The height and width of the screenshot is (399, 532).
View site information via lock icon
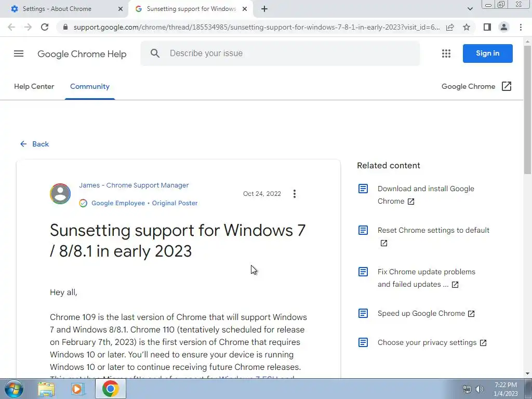click(x=65, y=27)
